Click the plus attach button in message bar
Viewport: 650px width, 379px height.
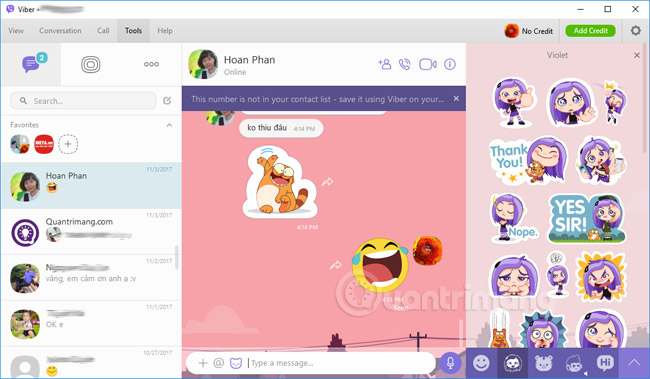point(203,363)
